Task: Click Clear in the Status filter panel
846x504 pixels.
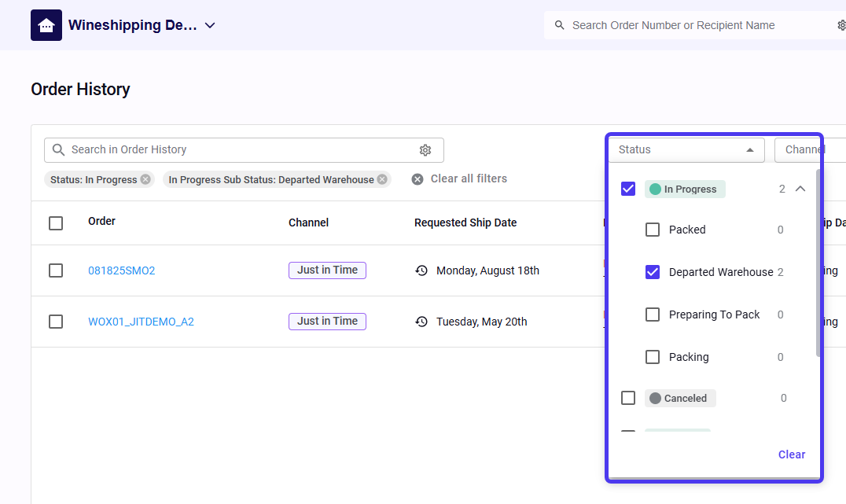Action: click(x=791, y=454)
